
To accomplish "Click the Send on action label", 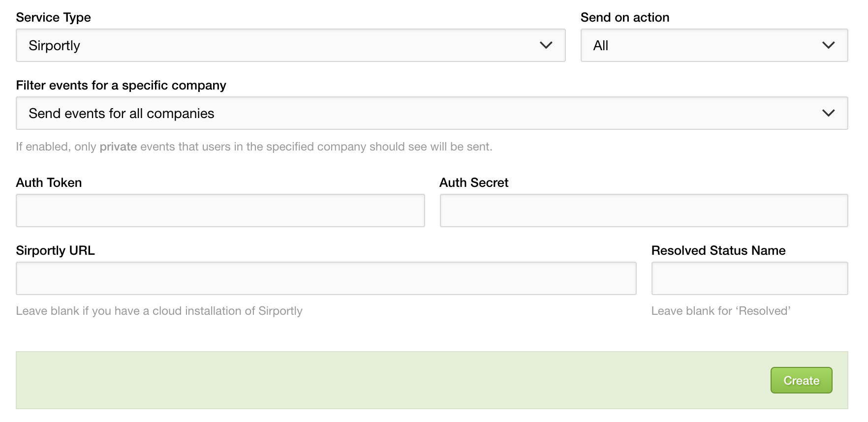I will [x=625, y=17].
